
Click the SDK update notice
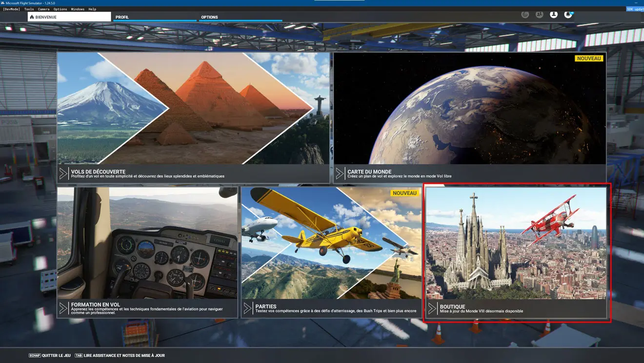(635, 9)
